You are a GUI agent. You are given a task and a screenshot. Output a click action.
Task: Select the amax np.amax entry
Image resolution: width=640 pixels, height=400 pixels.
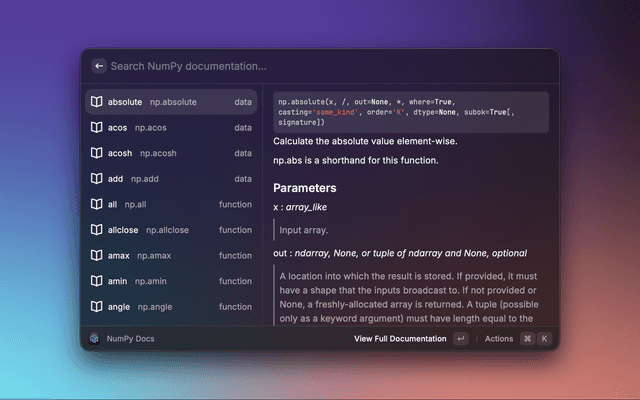[170, 256]
